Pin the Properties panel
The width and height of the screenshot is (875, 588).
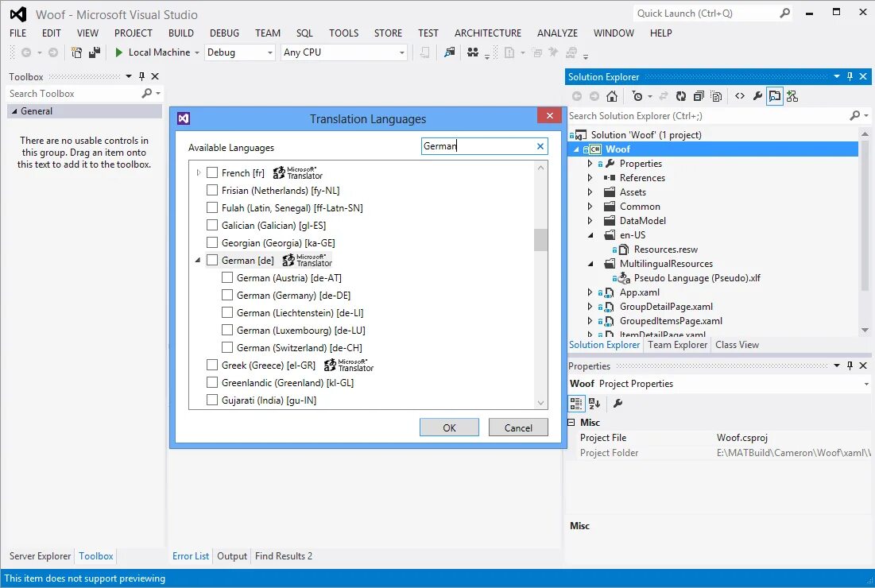850,366
